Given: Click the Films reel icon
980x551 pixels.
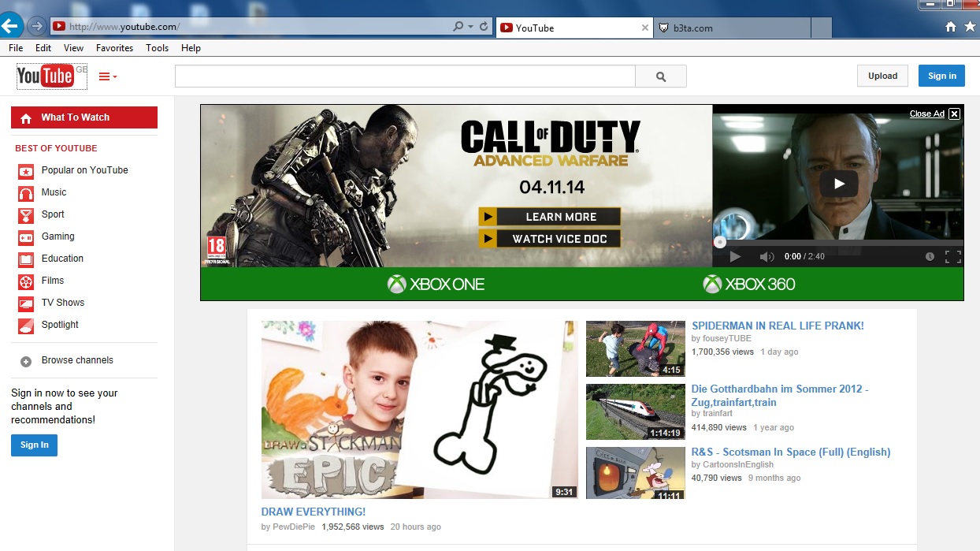Looking at the screenshot, I should click(x=26, y=281).
